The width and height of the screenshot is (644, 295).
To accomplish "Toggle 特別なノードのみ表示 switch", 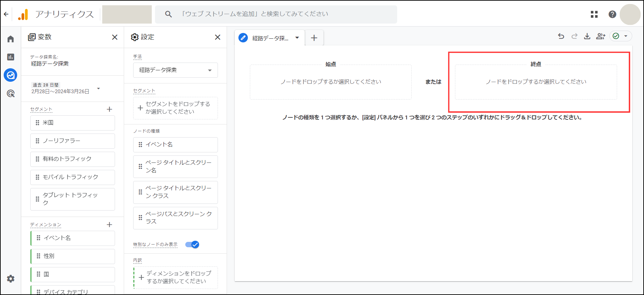I will pyautogui.click(x=192, y=245).
